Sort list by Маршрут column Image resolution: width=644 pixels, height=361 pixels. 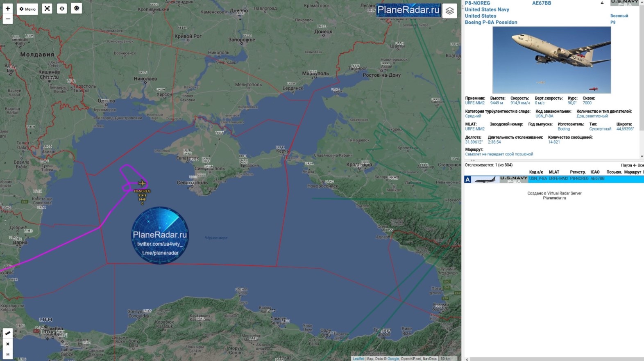click(x=633, y=172)
